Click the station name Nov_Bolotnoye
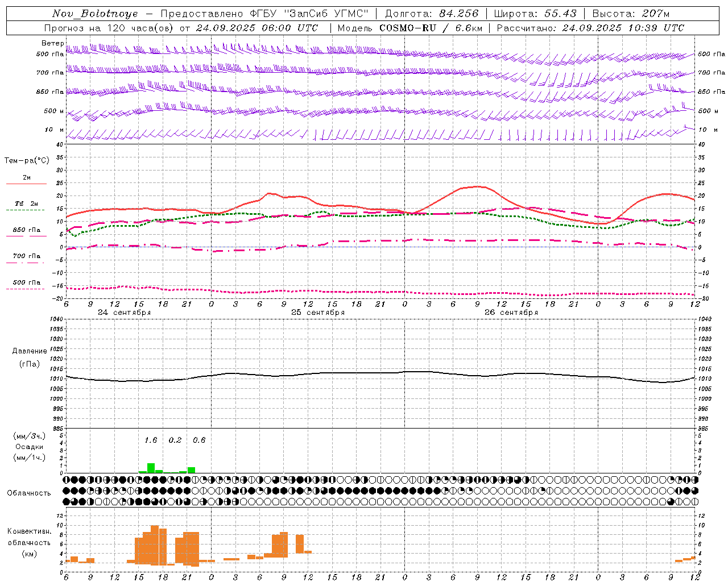Screen dimensions: 728x582 95,14
